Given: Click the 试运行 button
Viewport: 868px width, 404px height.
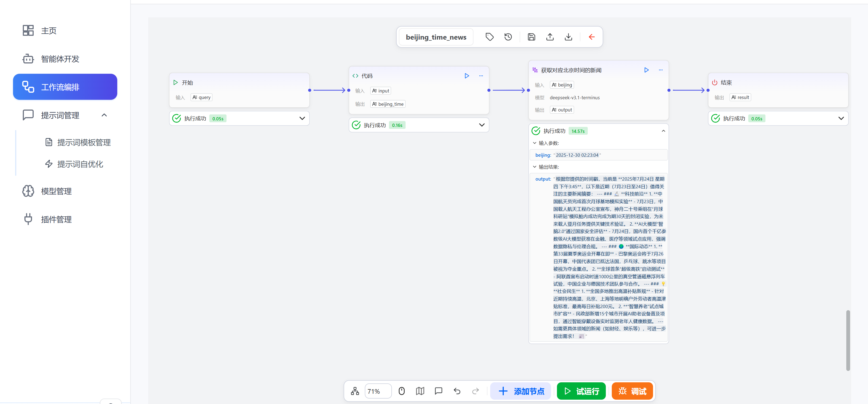Looking at the screenshot, I should [x=581, y=391].
